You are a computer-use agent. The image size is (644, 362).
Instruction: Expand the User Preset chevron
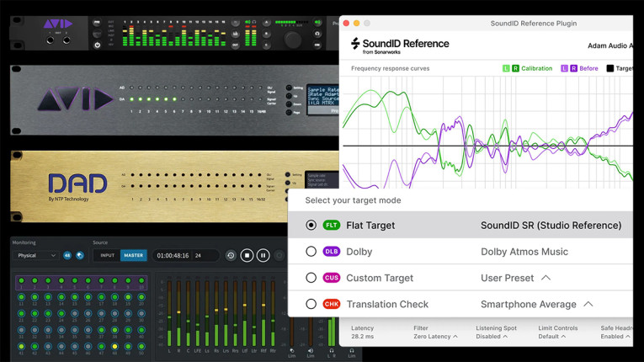pyautogui.click(x=546, y=278)
